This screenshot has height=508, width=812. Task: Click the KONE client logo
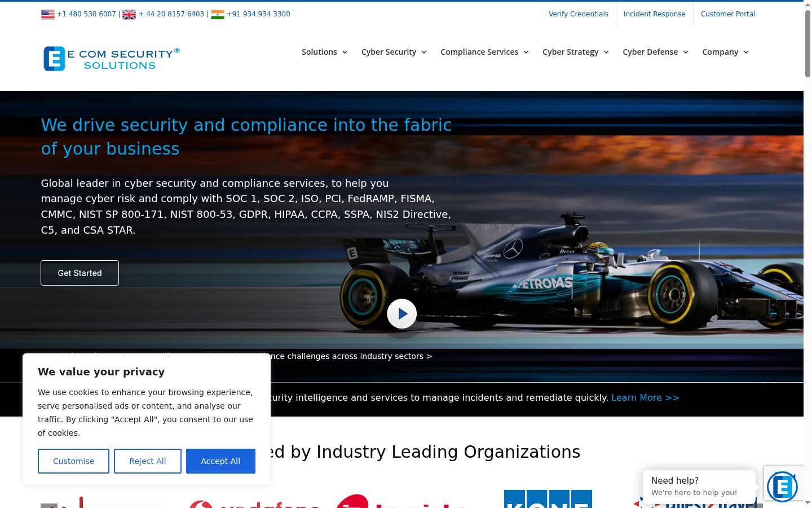click(548, 499)
